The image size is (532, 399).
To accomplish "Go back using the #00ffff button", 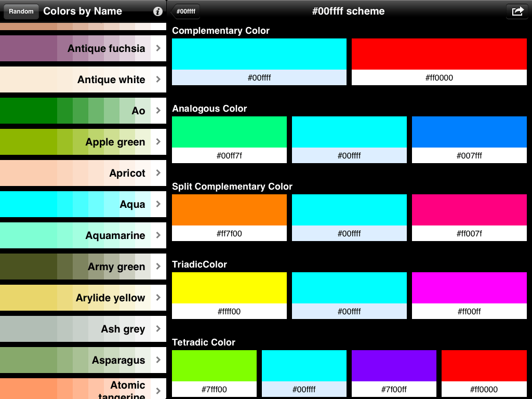I will [184, 10].
